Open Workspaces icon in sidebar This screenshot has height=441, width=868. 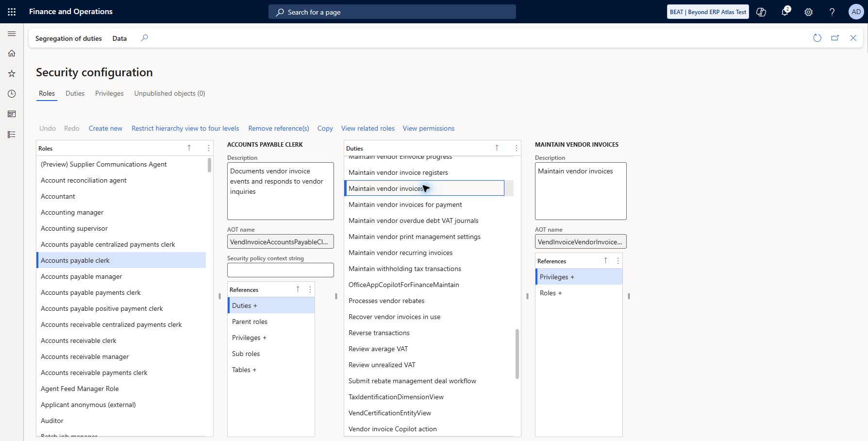[x=12, y=114]
